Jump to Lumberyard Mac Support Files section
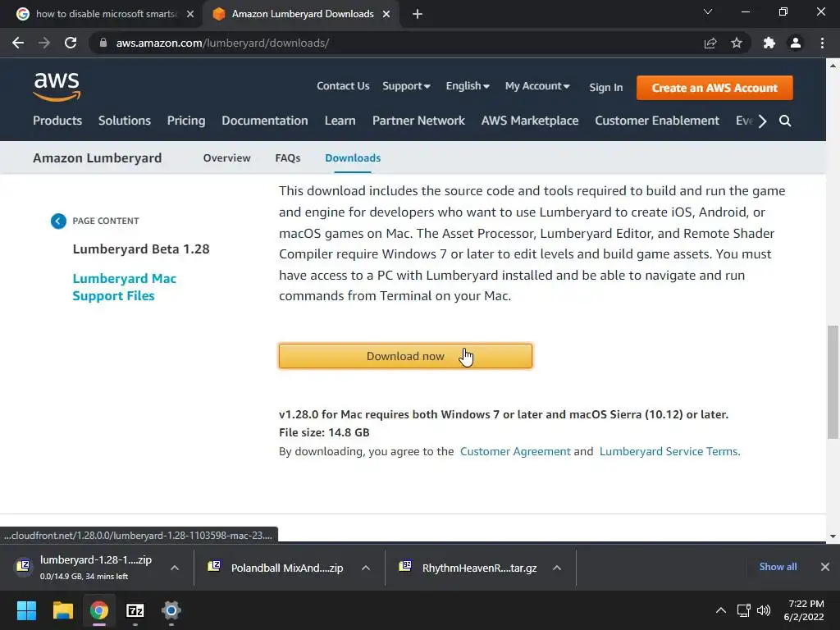 click(x=125, y=287)
